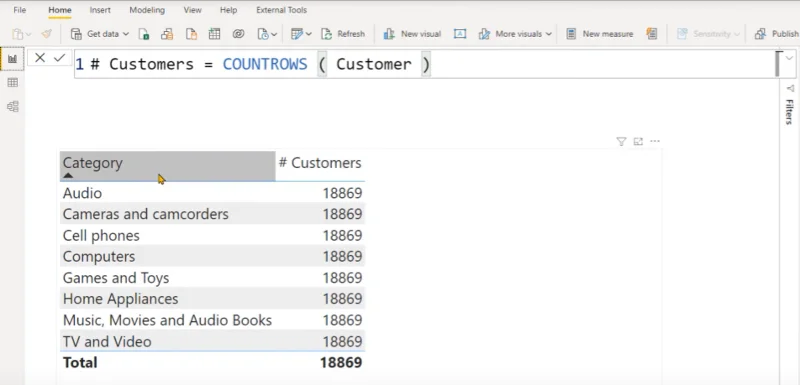Image resolution: width=800 pixels, height=385 pixels.
Task: Open the Sensitivity dropdown
Action: click(x=709, y=34)
